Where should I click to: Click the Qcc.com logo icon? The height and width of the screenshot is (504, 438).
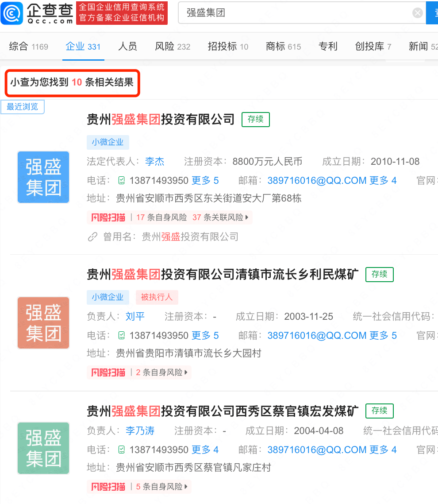[x=12, y=13]
